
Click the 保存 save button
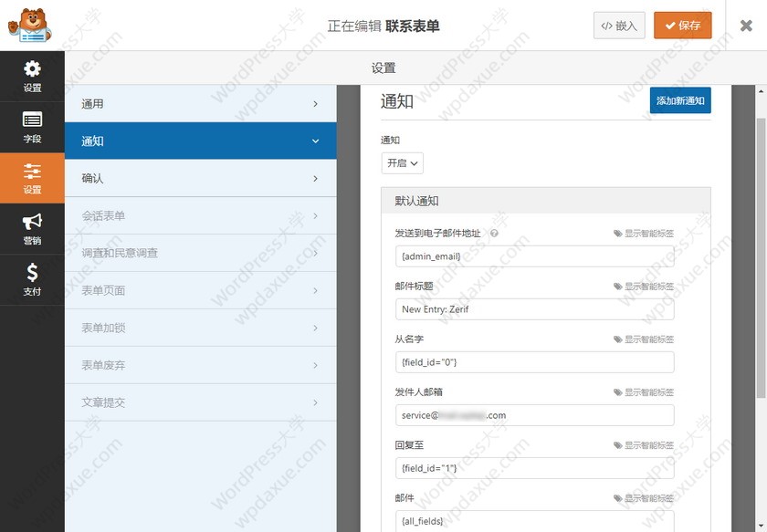[x=682, y=26]
